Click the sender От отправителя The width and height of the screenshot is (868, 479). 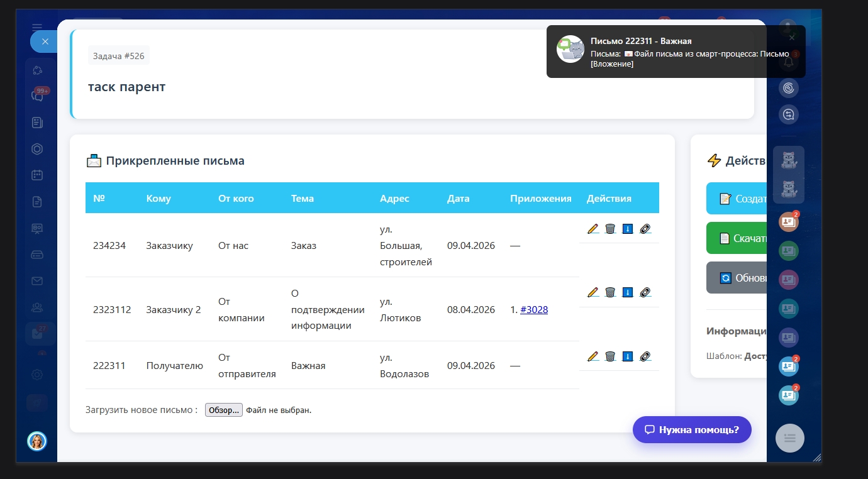(x=247, y=365)
